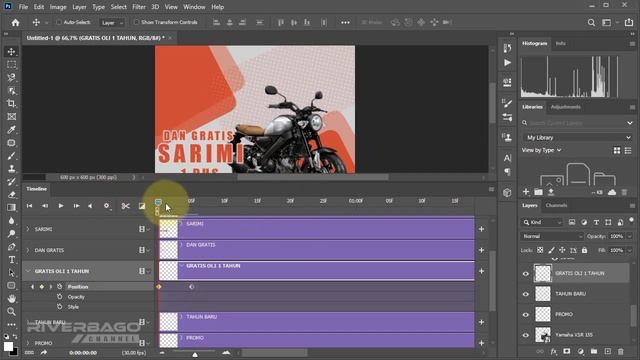Select the Hand tool
The height and width of the screenshot is (360, 640).
[x=11, y=298]
